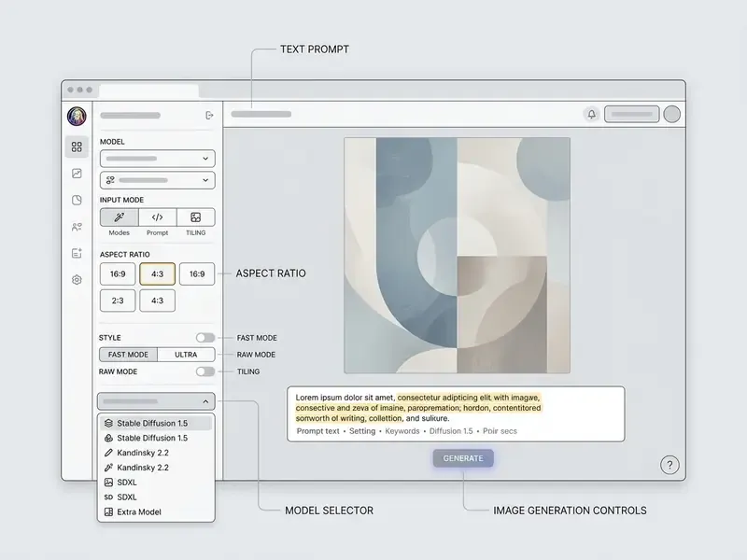Click into the Lorem ipsum prompt text box
The image size is (747, 560).
pos(456,413)
